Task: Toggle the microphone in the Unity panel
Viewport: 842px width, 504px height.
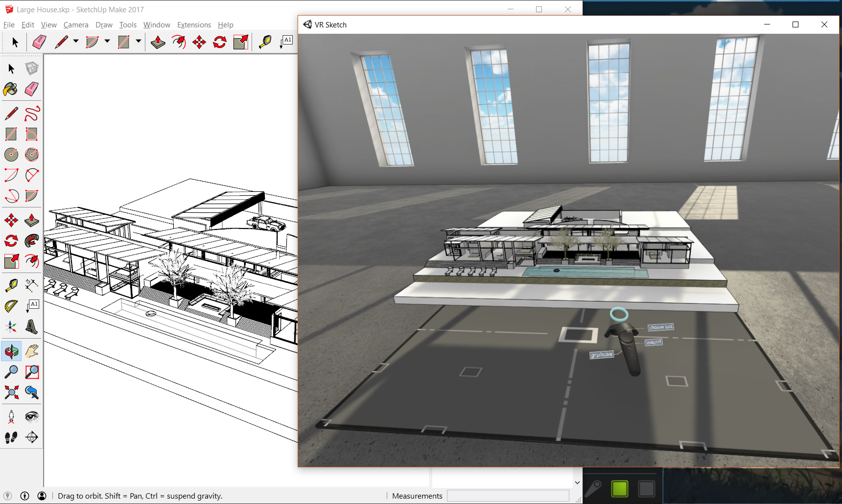Action: click(x=594, y=488)
